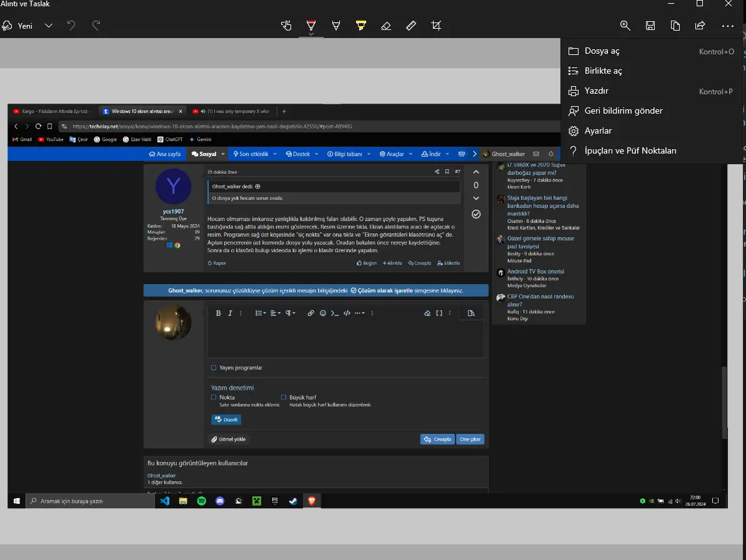Screen dimensions: 746x560
Task: Select the red ballpoint pen tool
Action: pyautogui.click(x=311, y=25)
